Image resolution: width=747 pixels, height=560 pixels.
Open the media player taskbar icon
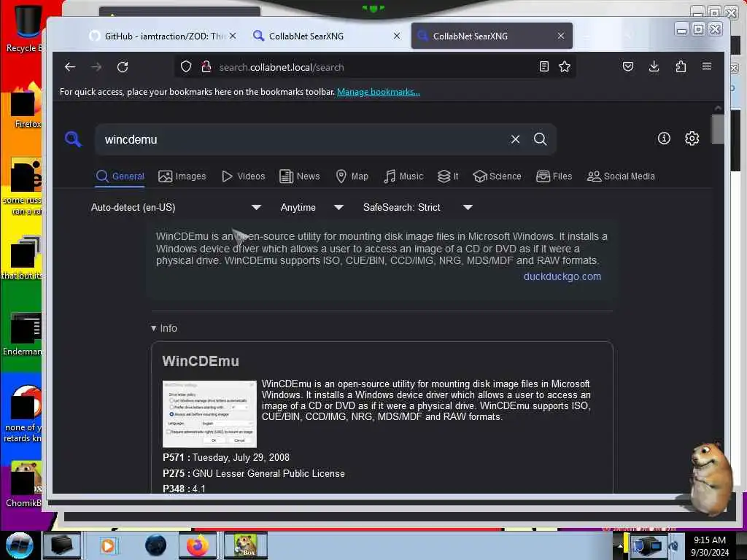click(x=108, y=545)
